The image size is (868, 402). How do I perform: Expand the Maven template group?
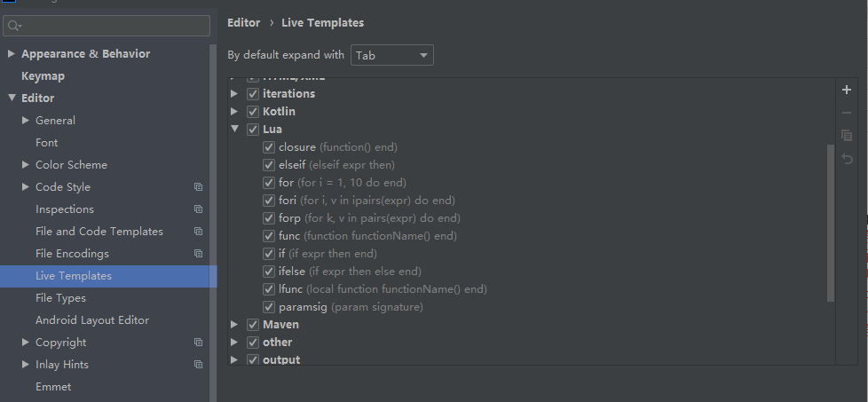(234, 325)
